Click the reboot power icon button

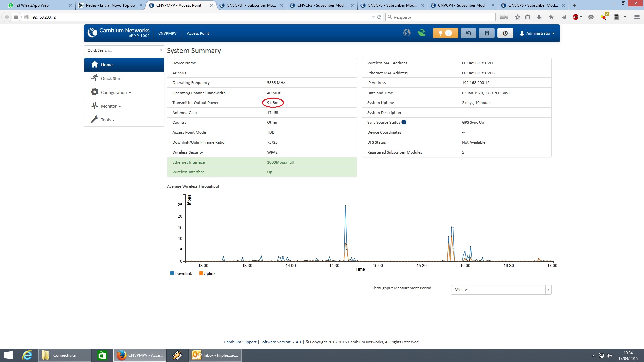[x=505, y=33]
